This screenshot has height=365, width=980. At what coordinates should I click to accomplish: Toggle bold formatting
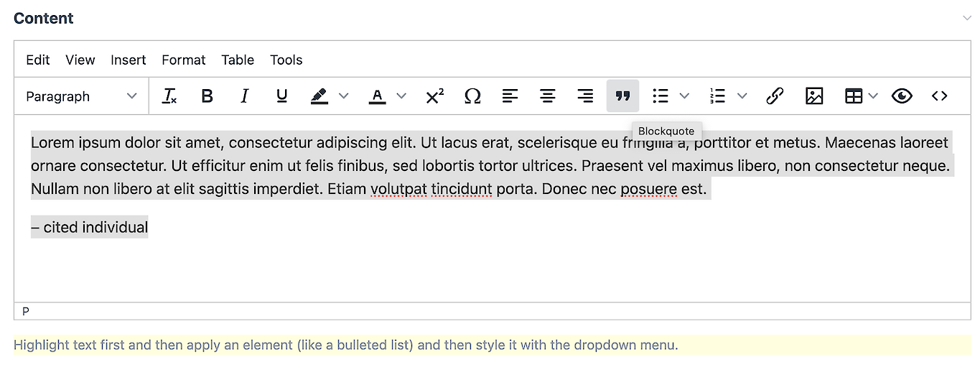coord(207,96)
